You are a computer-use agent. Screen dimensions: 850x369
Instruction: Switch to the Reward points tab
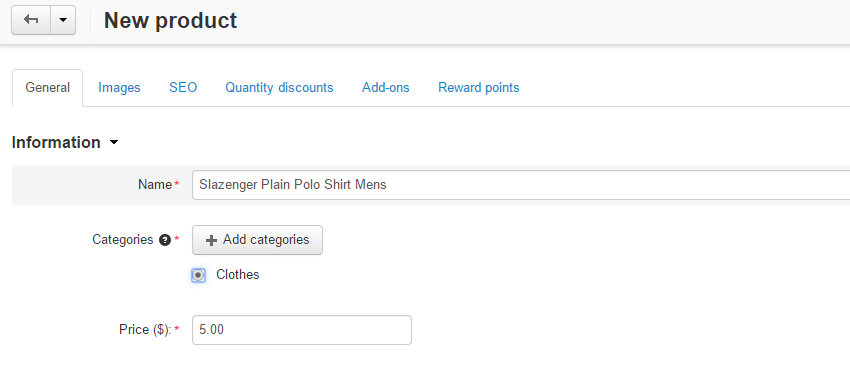(479, 88)
